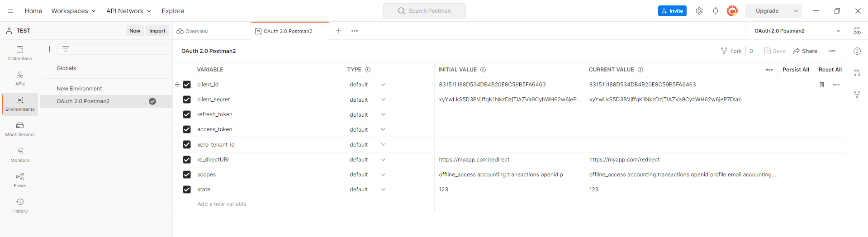Disable the refresh_token variable

[x=187, y=114]
